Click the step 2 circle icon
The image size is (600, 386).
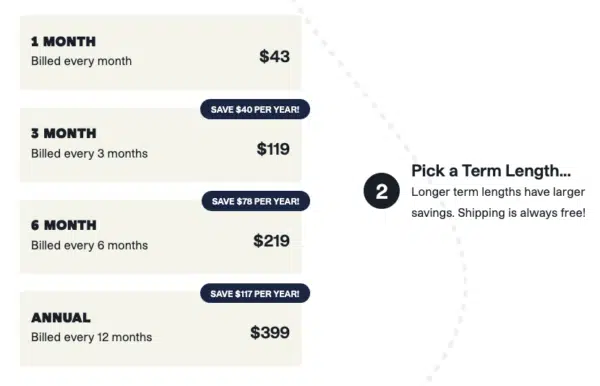(382, 191)
